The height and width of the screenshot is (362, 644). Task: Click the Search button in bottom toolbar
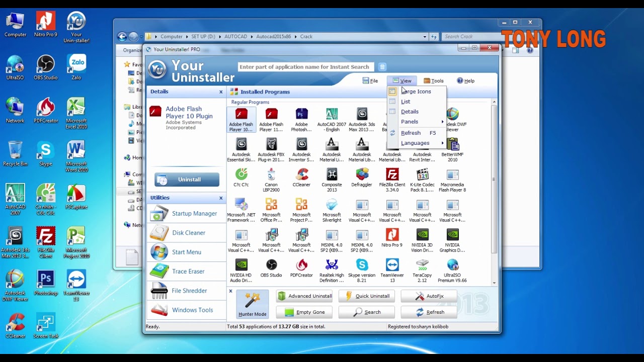[366, 312]
